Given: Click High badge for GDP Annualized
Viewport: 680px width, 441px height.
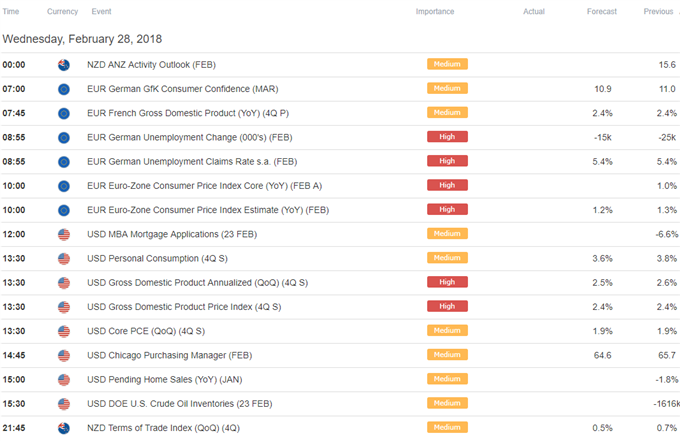Looking at the screenshot, I should coord(447,282).
